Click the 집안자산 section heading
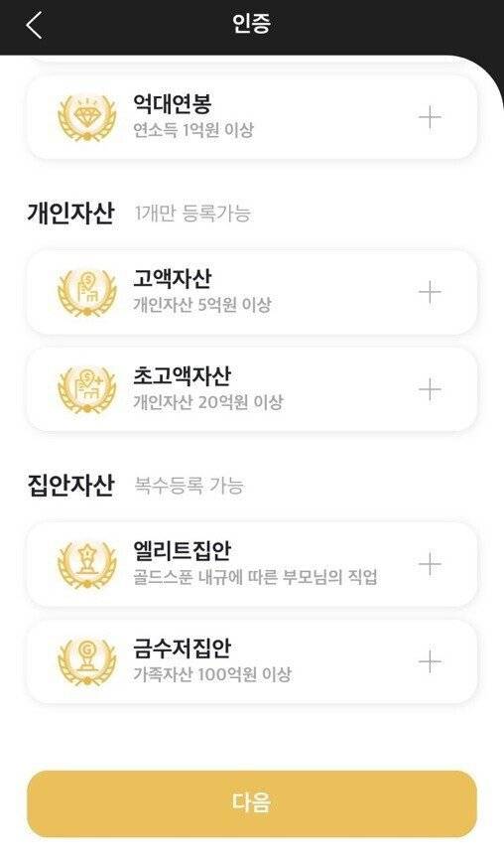The height and width of the screenshot is (864, 504). 71,486
